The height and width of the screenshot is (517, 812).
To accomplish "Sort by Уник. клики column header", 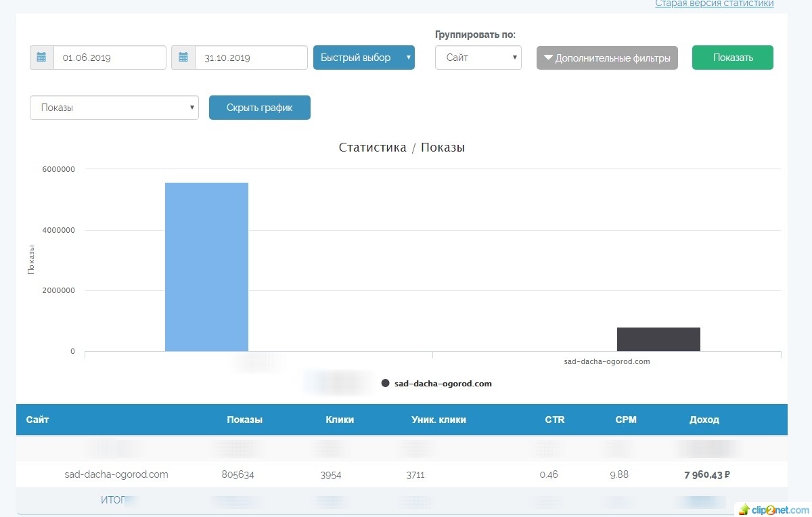I will click(x=438, y=420).
